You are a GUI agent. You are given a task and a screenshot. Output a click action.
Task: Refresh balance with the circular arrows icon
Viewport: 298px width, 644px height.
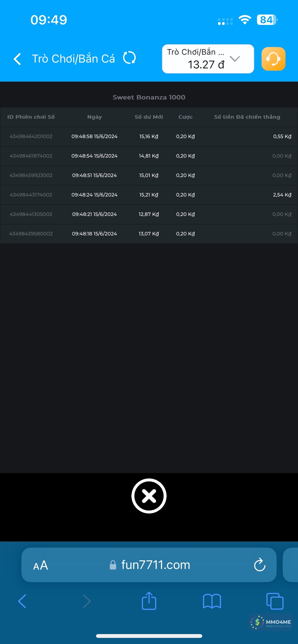coord(129,58)
